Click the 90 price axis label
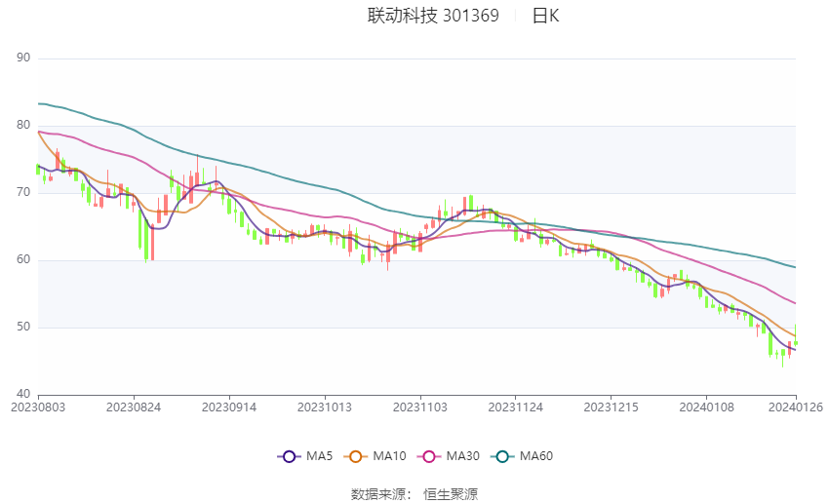 (x=24, y=58)
